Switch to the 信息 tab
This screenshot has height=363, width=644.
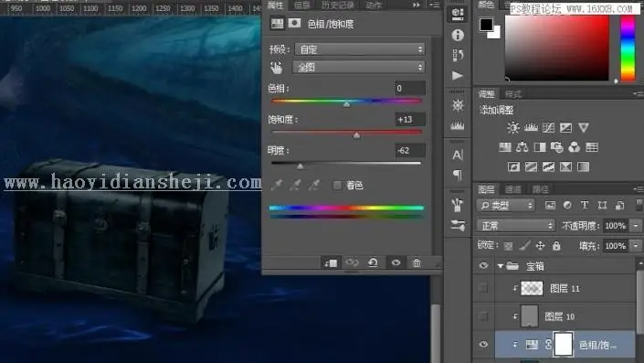[301, 5]
